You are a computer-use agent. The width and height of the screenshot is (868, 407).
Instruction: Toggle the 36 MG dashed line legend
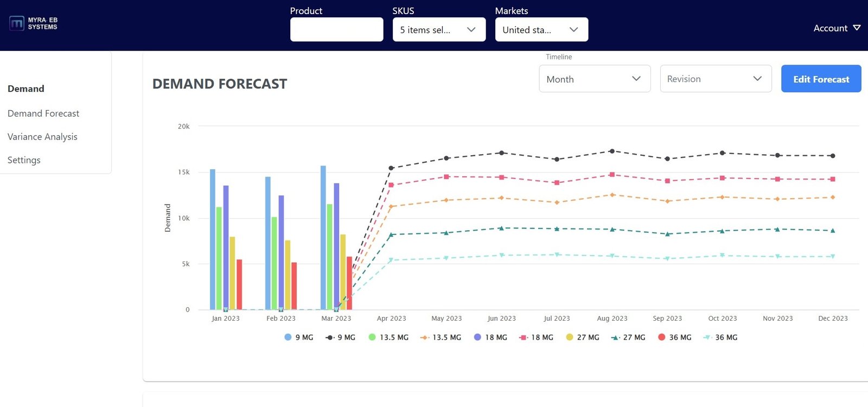[x=720, y=337]
